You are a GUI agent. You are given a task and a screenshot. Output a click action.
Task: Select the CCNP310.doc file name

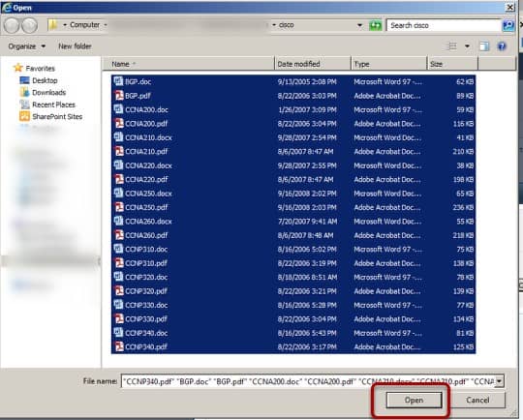pos(146,250)
